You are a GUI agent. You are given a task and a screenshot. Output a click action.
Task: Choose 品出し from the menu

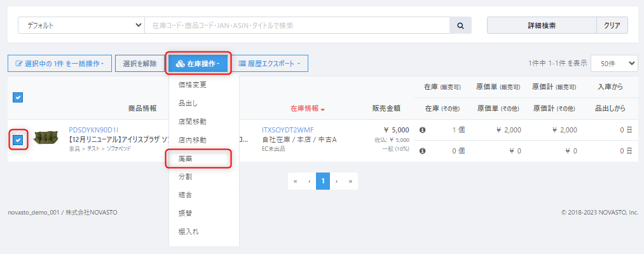[188, 104]
